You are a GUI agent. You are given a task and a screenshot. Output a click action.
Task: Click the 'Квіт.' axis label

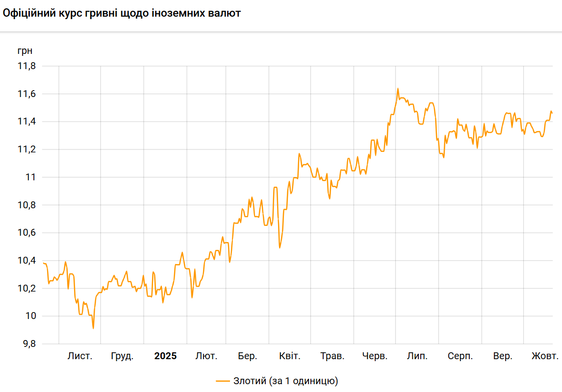click(x=289, y=356)
